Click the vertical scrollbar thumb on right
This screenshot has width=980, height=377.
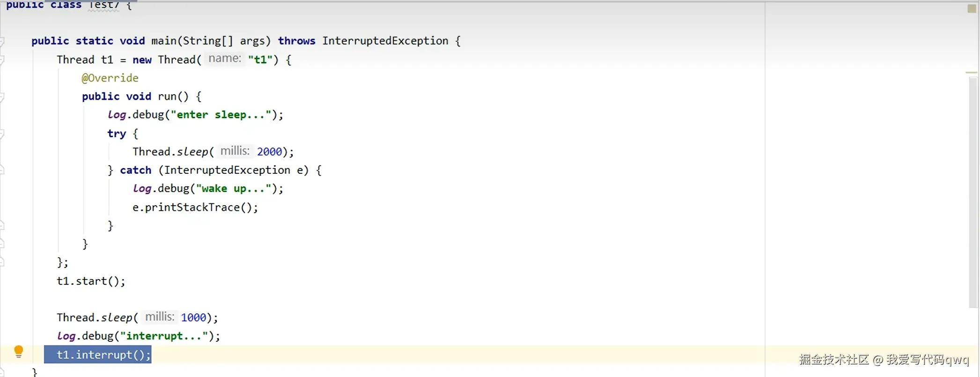tap(973, 192)
